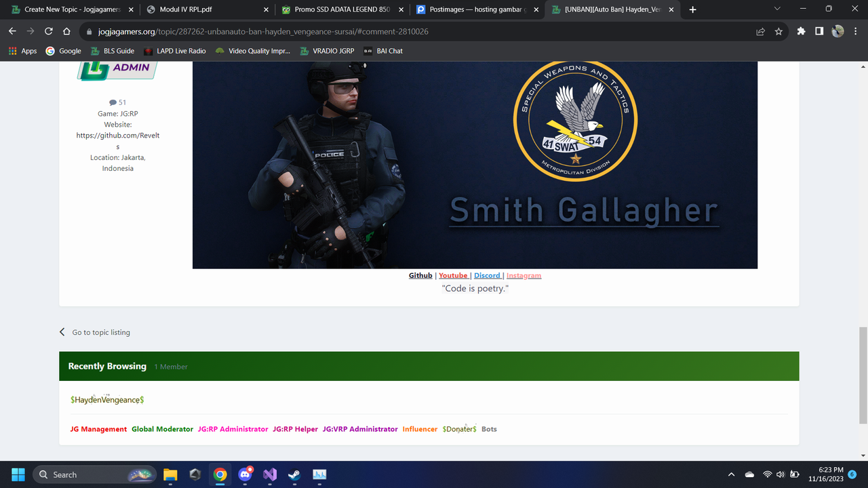Viewport: 868px width, 488px height.
Task: Open a new browser tab
Action: (x=692, y=9)
